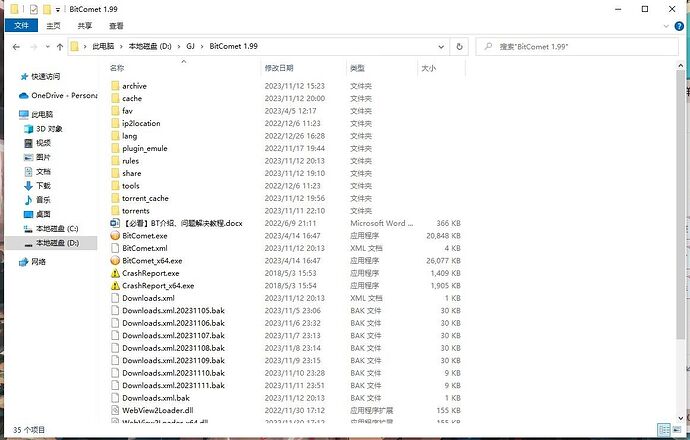Open the address bar history dropdown

[x=441, y=47]
